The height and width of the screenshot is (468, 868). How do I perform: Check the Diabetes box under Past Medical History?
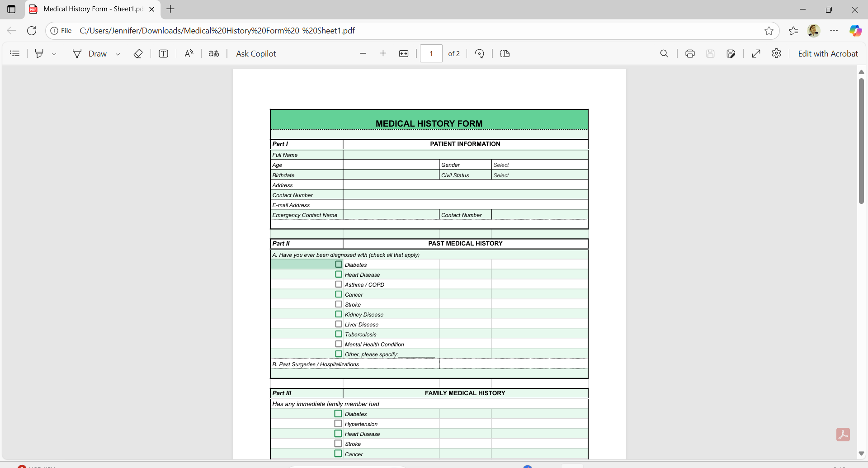339,265
